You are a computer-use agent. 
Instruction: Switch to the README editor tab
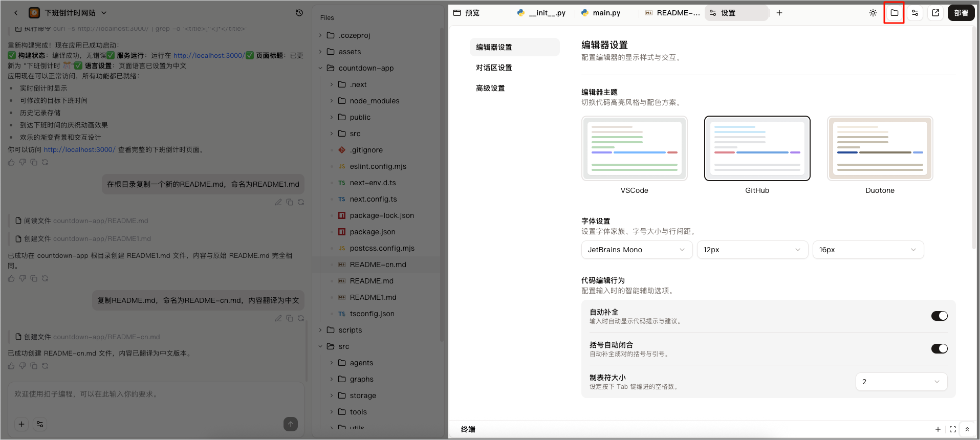672,13
